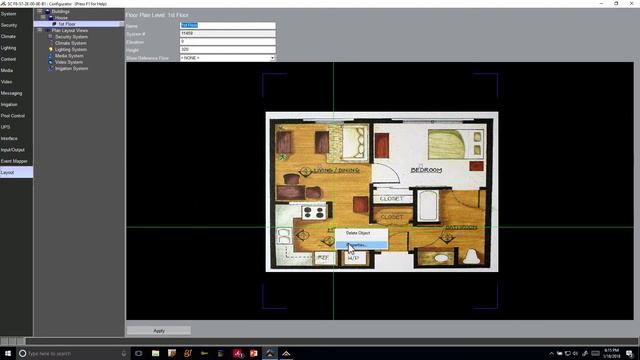Switch to the UPS section
The image size is (640, 360).
point(16,127)
